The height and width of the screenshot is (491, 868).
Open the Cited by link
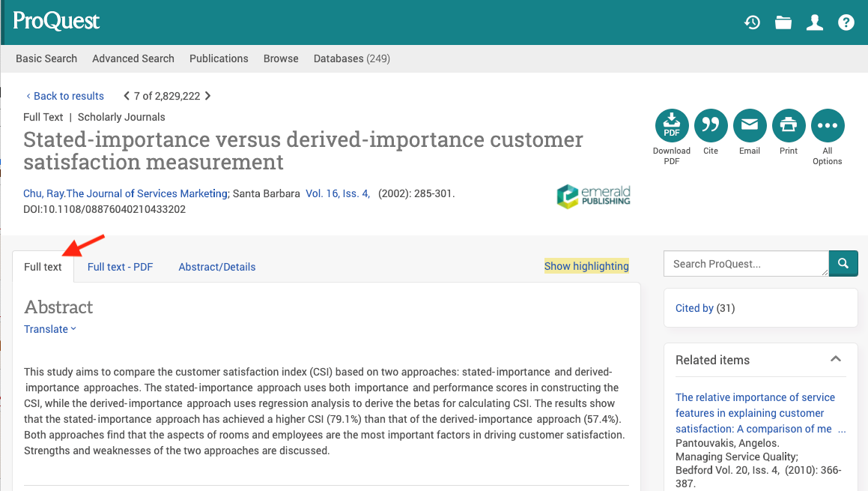click(694, 308)
